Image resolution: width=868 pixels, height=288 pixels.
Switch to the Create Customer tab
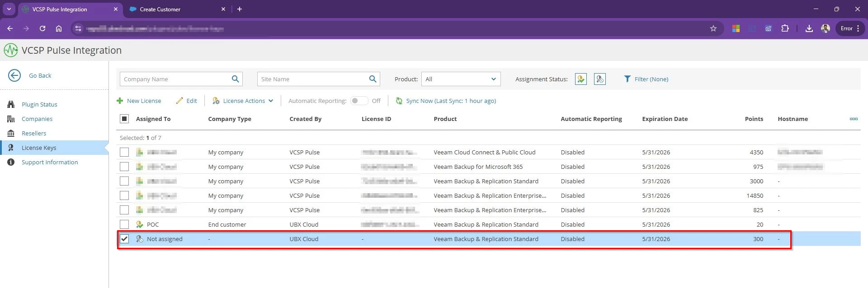160,9
